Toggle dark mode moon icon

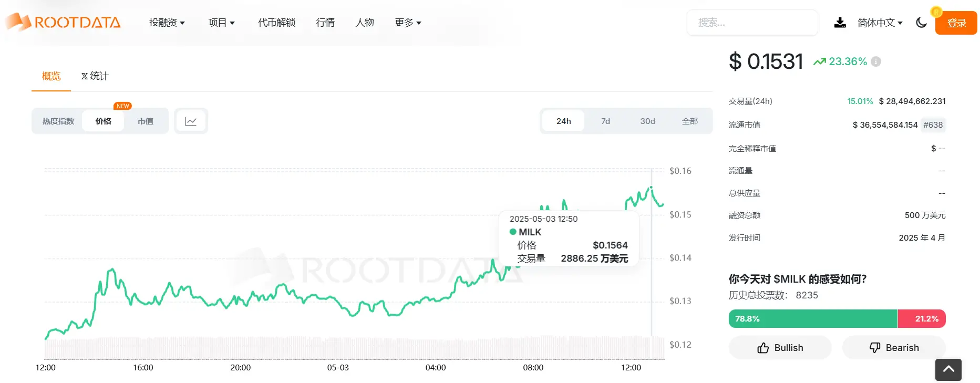[921, 23]
